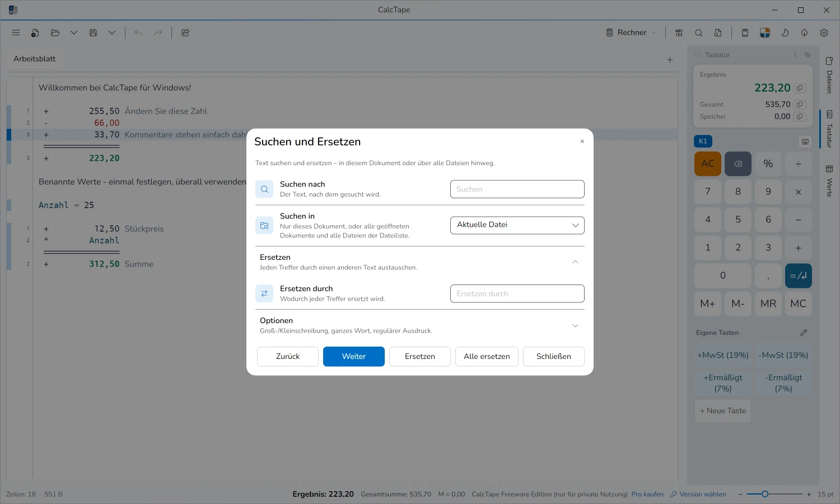Edit custom keys with the pencil icon

pyautogui.click(x=804, y=333)
